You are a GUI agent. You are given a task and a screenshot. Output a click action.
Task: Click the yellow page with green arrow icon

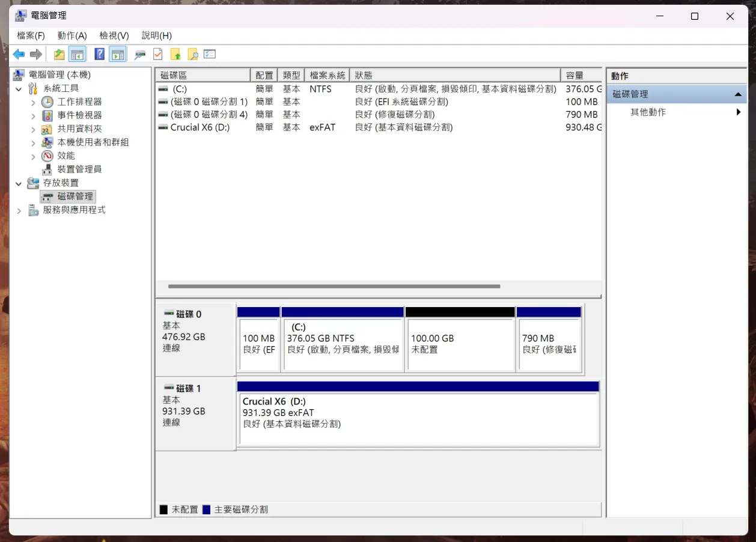[x=175, y=55]
